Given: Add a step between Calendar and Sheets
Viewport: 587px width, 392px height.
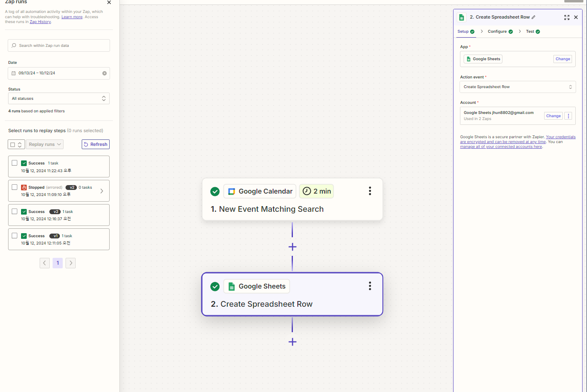Looking at the screenshot, I should pos(292,247).
